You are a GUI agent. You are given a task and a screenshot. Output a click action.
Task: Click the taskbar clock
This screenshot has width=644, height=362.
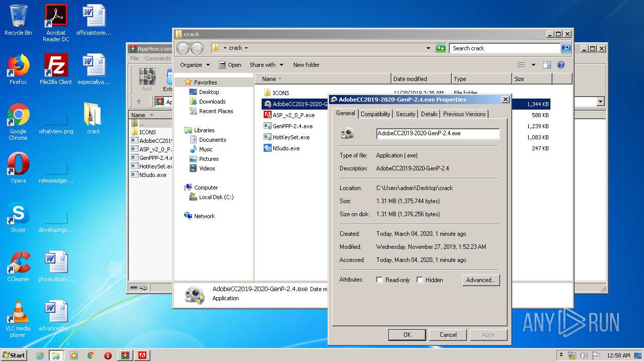(618, 355)
